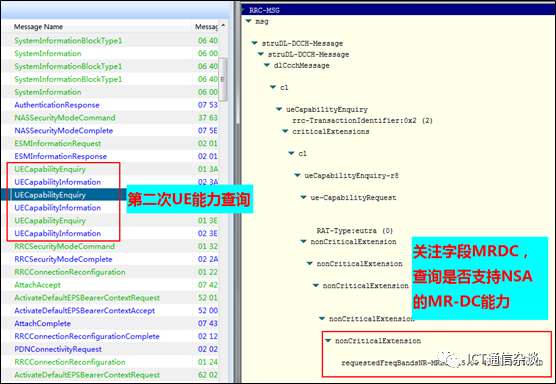
Task: Click hex cell 37 63
Action: coord(208,118)
